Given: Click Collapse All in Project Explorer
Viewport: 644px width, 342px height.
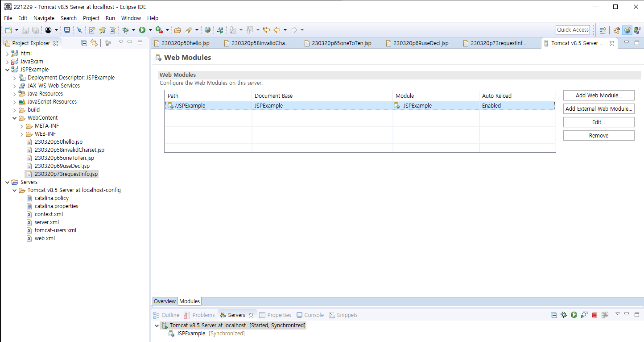Looking at the screenshot, I should pyautogui.click(x=84, y=43).
